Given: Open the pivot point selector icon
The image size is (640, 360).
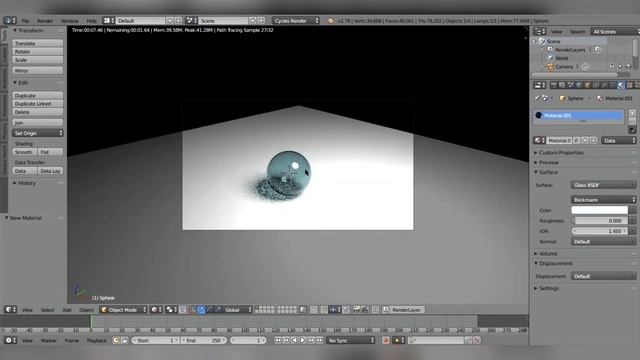Looking at the screenshot, I should (x=171, y=310).
